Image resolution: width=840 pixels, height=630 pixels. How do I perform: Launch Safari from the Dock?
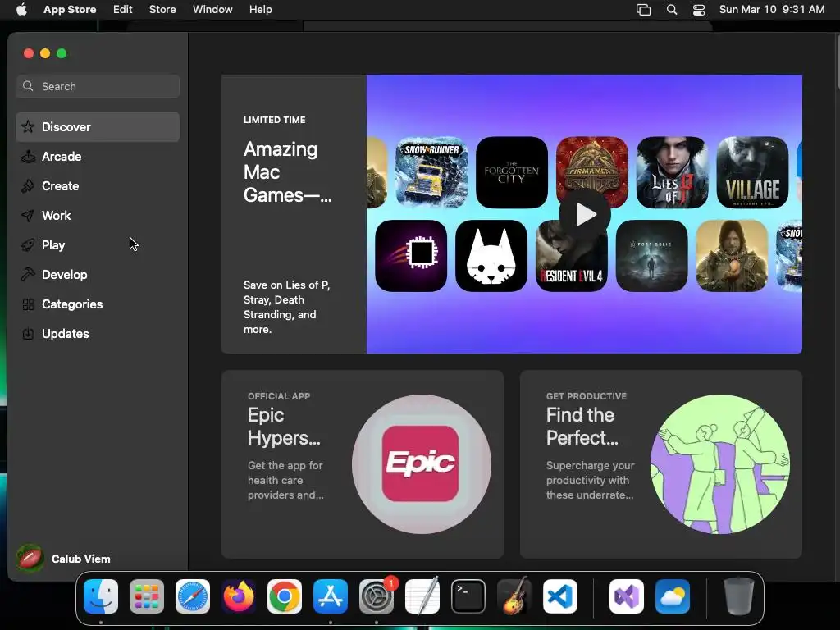(x=193, y=596)
